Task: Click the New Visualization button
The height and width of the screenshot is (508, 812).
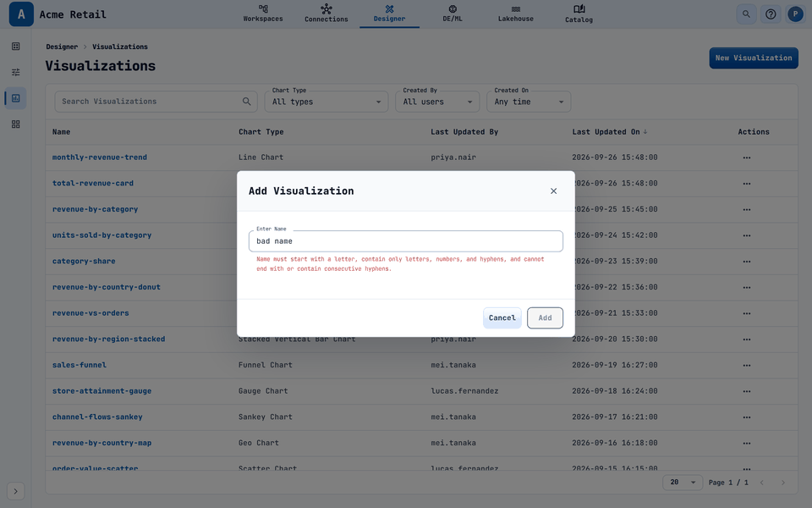Action: 754,58
